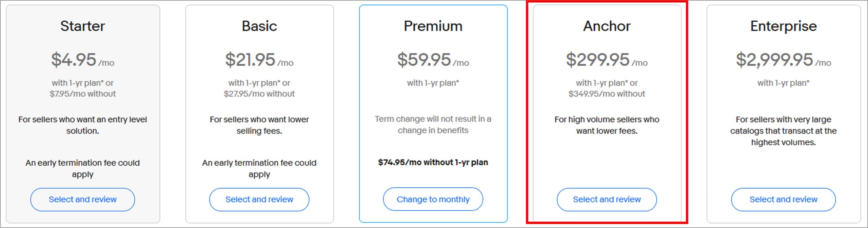Click the $4.95/mo Starter price
The image size is (868, 228).
[82, 60]
